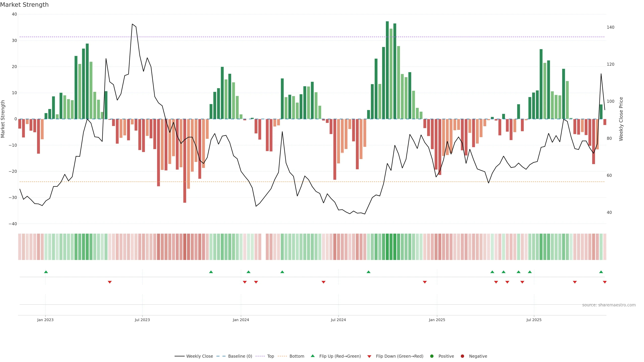The width and height of the screenshot is (644, 362).
Task: Click the source: sharemaestro.com text
Action: (x=609, y=305)
